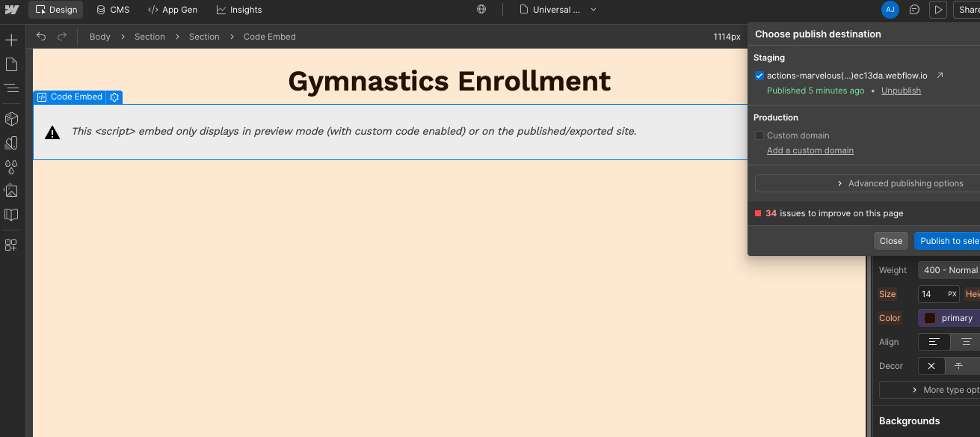
Task: Open Code Embed settings gear icon
Action: click(114, 97)
